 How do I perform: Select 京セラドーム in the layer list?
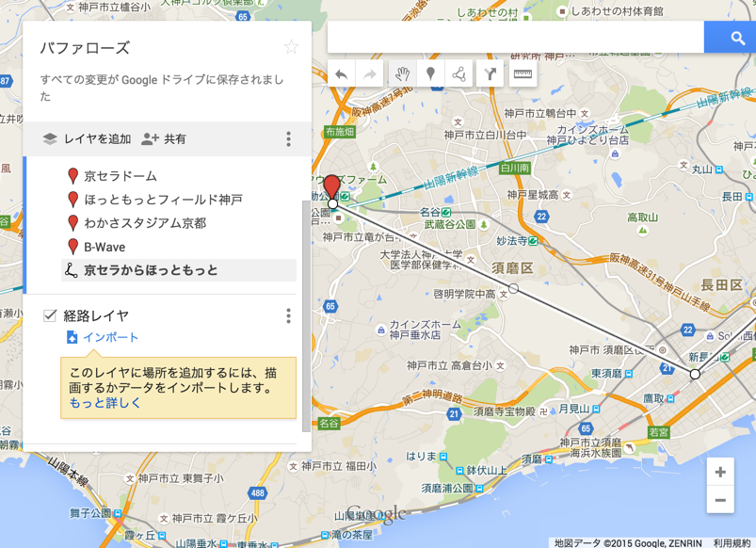click(x=121, y=176)
